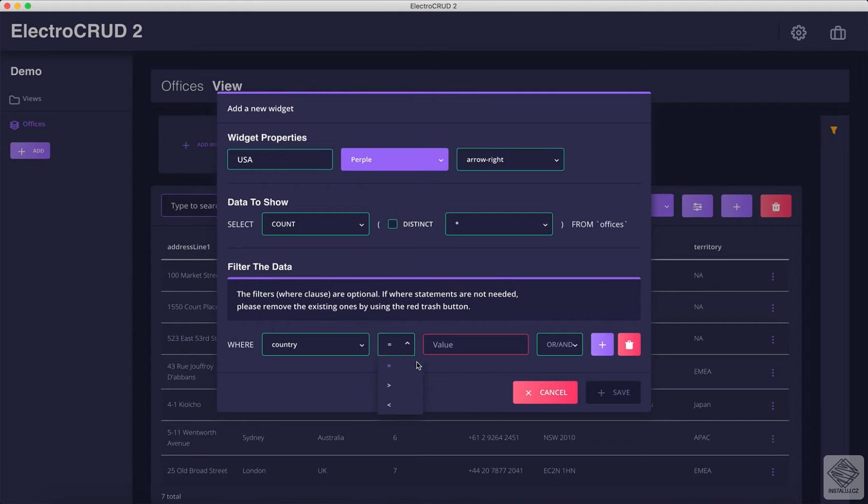
Task: Click the NSW 2010 postal code cell
Action: click(559, 438)
